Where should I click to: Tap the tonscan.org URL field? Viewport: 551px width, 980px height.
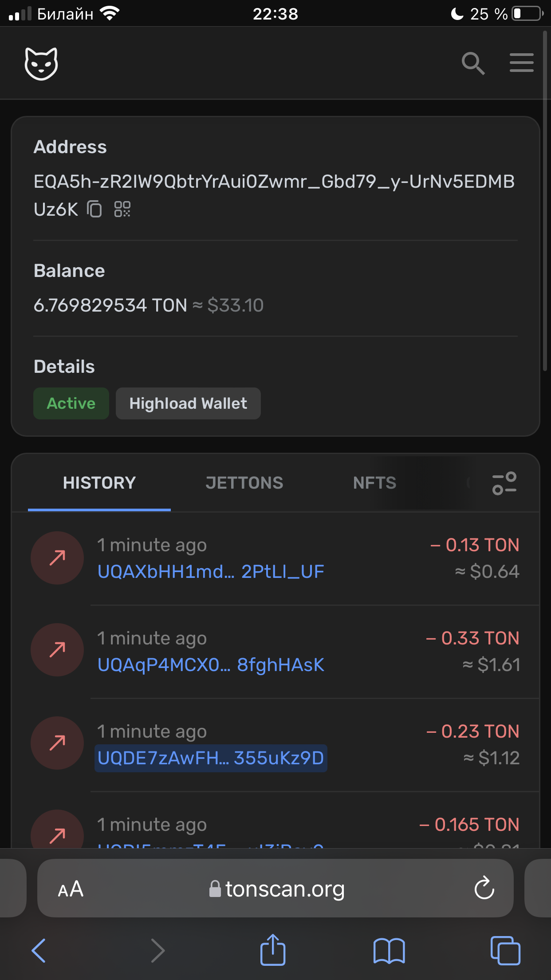[x=275, y=888]
